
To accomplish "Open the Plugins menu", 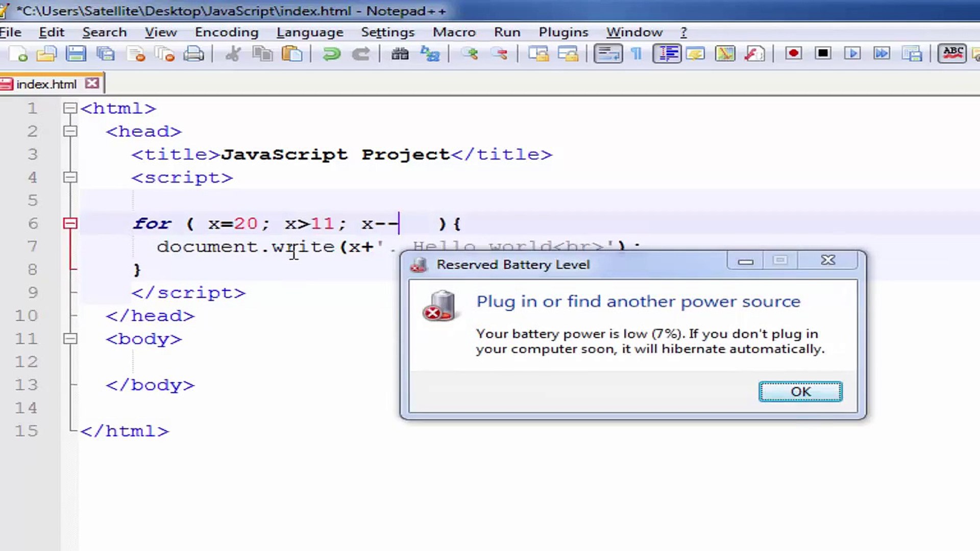I will (x=563, y=32).
